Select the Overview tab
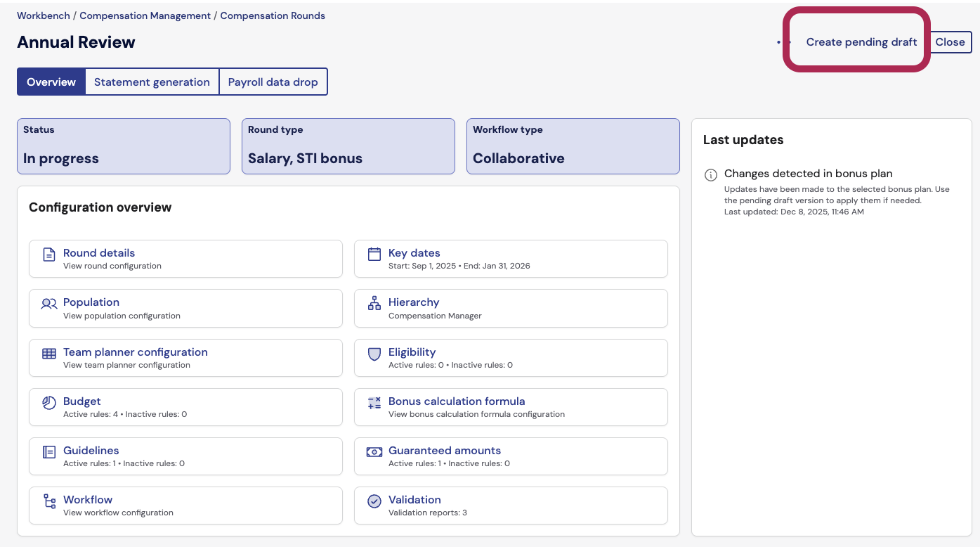Image resolution: width=980 pixels, height=547 pixels. point(51,82)
